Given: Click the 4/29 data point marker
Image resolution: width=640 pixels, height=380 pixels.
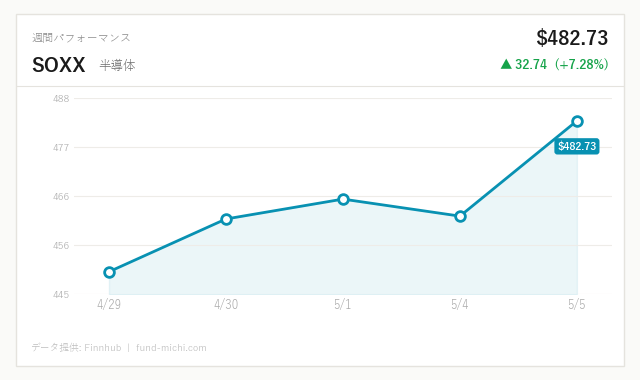Looking at the screenshot, I should pyautogui.click(x=109, y=272).
